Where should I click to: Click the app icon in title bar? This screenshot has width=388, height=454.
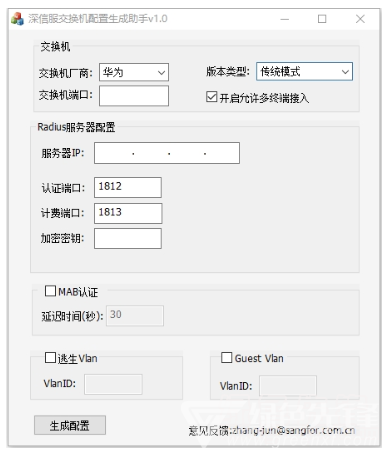pyautogui.click(x=17, y=19)
